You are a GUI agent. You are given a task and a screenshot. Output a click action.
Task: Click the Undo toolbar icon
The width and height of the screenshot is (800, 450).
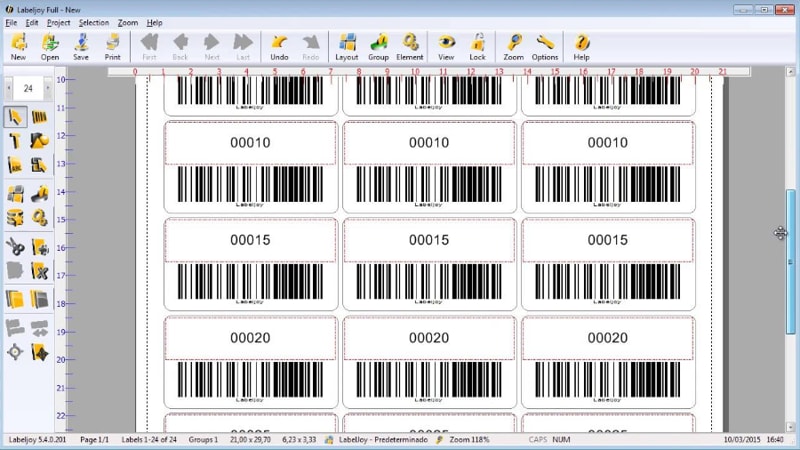(279, 47)
